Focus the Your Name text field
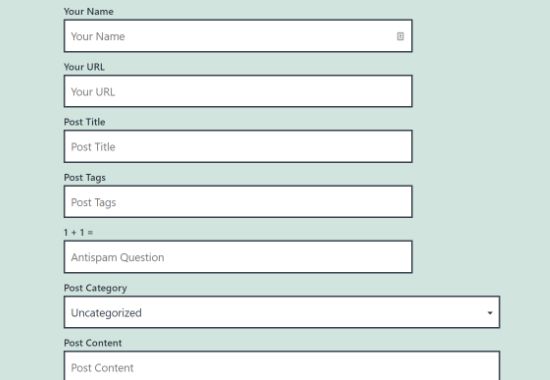The height and width of the screenshot is (380, 550). (x=238, y=36)
